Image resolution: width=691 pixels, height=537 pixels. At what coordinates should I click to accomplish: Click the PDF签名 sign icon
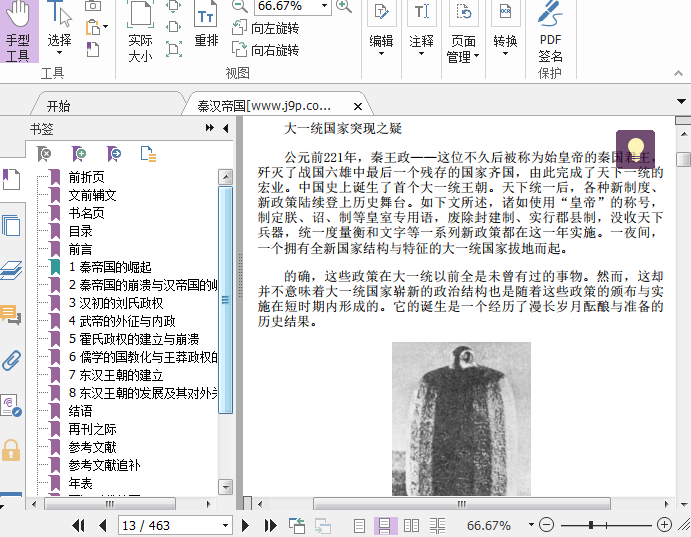pos(550,32)
